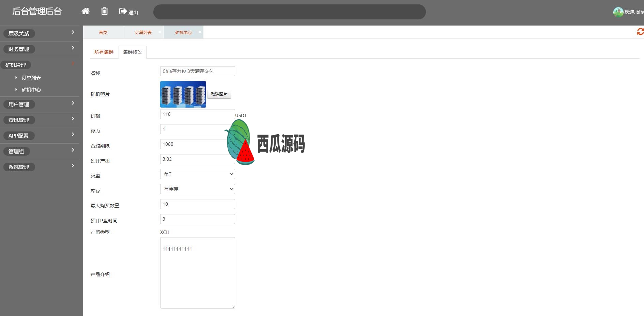644x316 pixels.
Task: Click the trash clear-cache icon
Action: pyautogui.click(x=105, y=11)
